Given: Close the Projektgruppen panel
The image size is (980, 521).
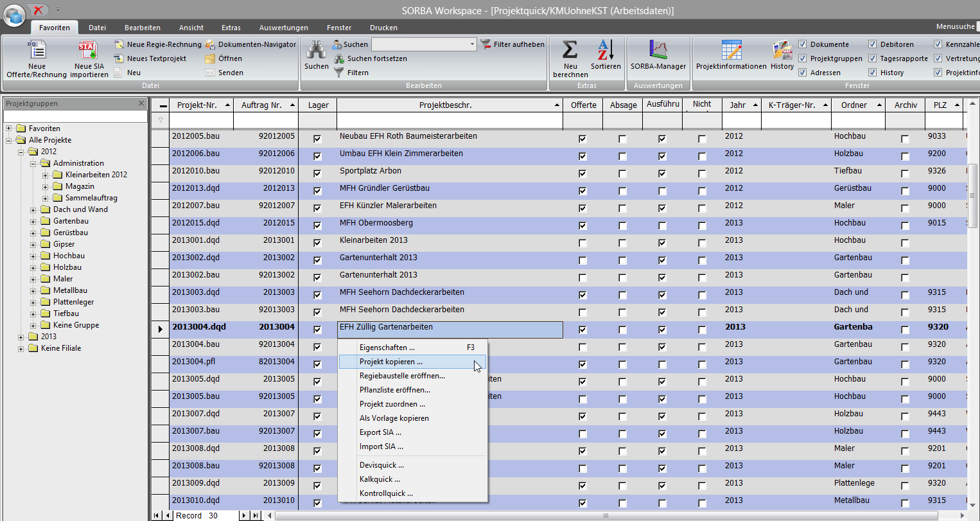Looking at the screenshot, I should [141, 103].
